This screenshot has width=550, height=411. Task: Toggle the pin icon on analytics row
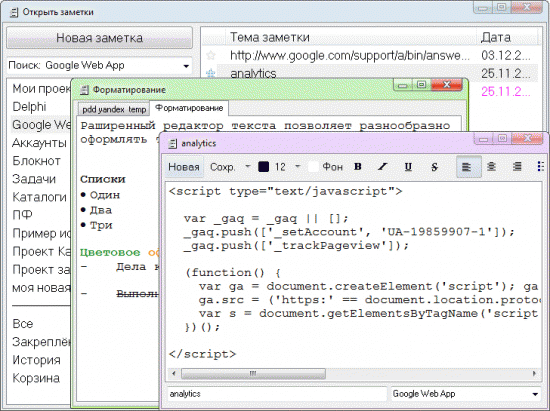pyautogui.click(x=211, y=73)
